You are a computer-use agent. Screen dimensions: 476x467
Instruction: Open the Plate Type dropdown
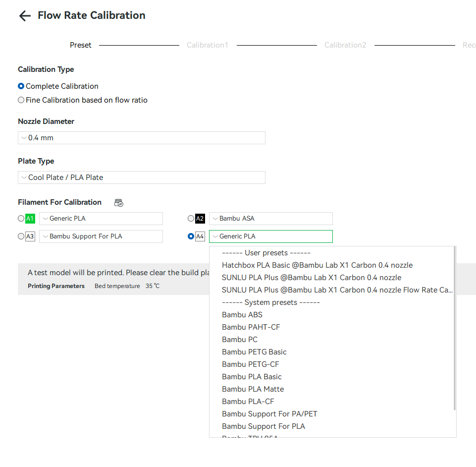coord(141,177)
